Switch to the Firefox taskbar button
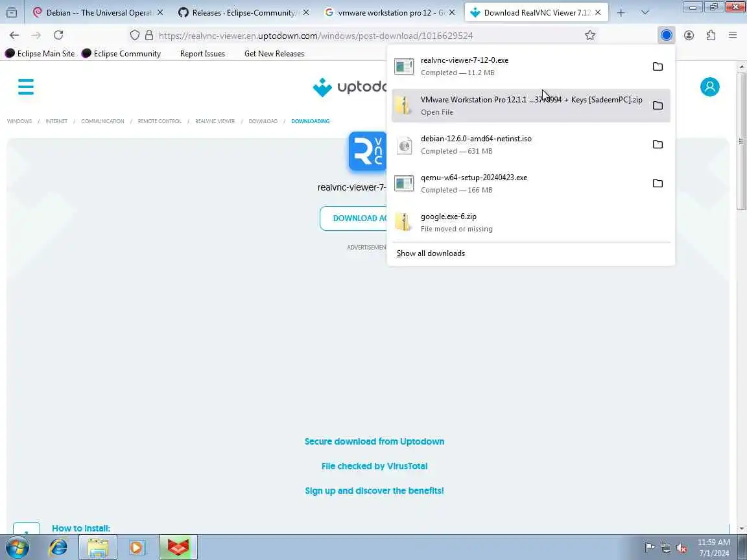 click(x=178, y=548)
